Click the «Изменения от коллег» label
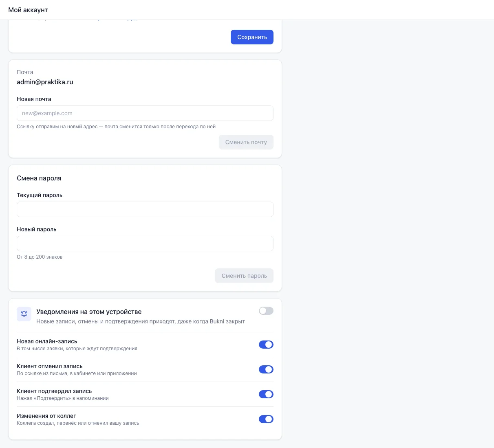Image resolution: width=494 pixels, height=448 pixels. 46,416
